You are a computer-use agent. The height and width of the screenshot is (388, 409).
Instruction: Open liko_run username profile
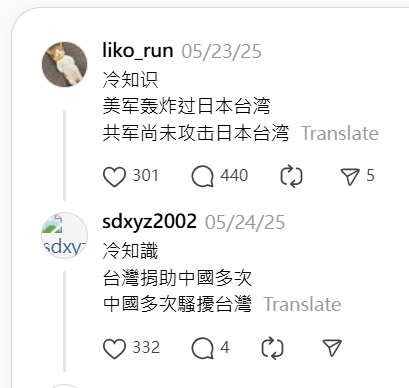138,51
